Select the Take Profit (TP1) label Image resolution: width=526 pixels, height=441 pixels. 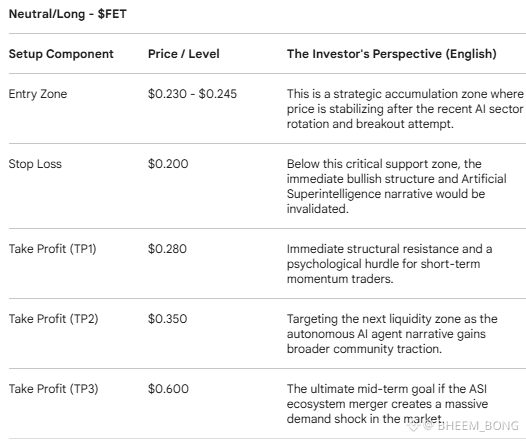53,249
